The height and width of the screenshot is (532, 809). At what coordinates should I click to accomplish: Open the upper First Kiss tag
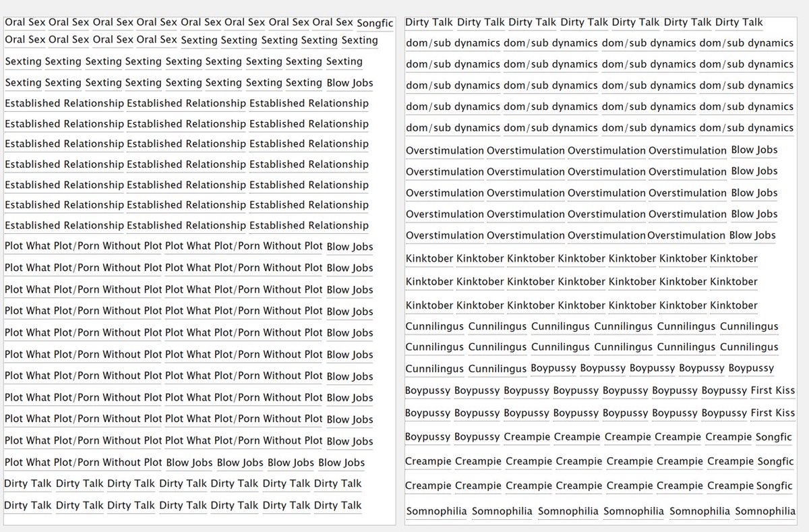point(773,390)
